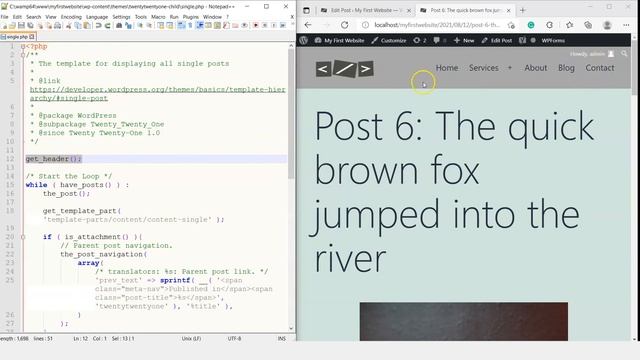Click the post featured image thumbnail
This screenshot has width=640, height=360.
[x=464, y=322]
